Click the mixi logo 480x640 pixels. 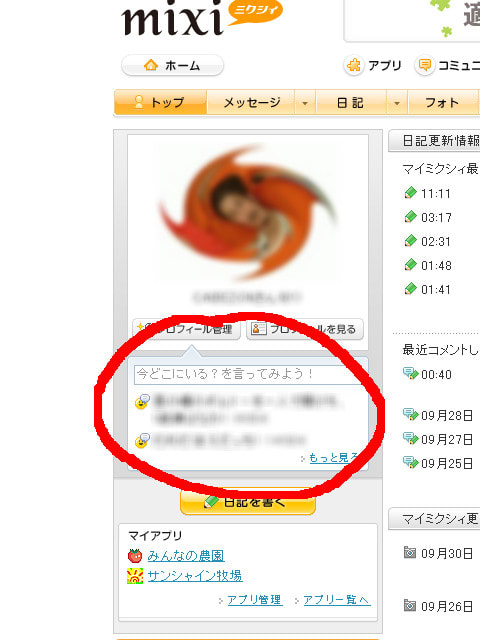[201, 17]
